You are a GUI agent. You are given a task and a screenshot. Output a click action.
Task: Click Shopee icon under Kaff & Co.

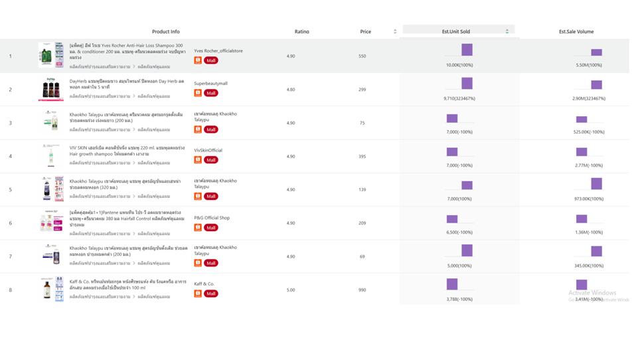pos(198,294)
